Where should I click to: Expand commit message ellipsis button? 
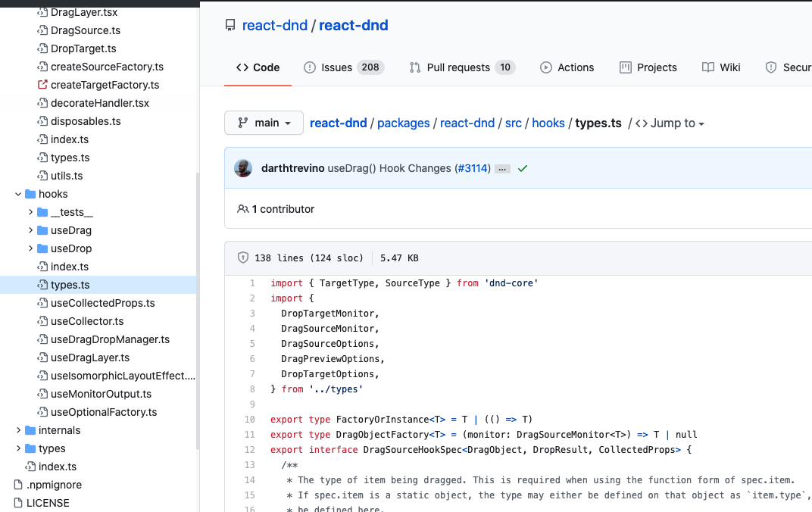tap(502, 169)
